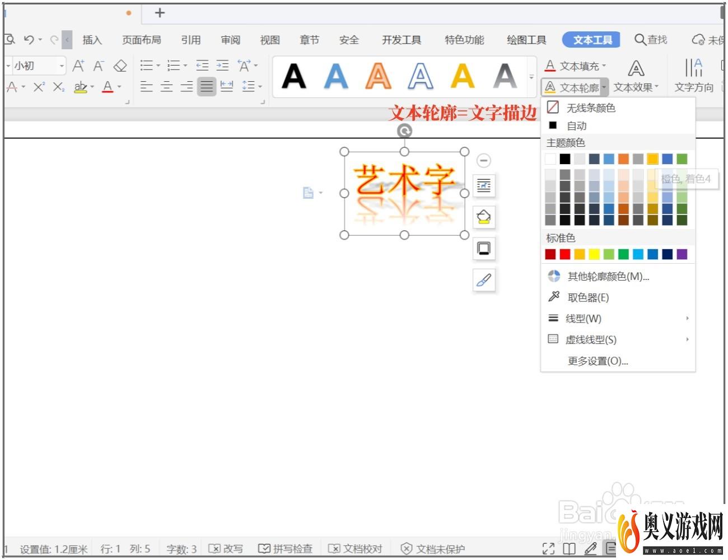
Task: Pick the red standard color swatch
Action: (x=565, y=254)
